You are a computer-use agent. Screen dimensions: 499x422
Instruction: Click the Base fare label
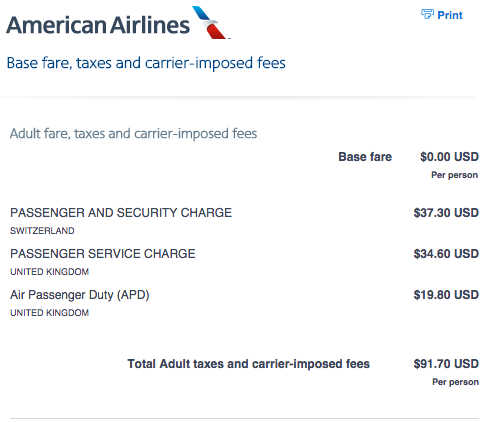365,157
